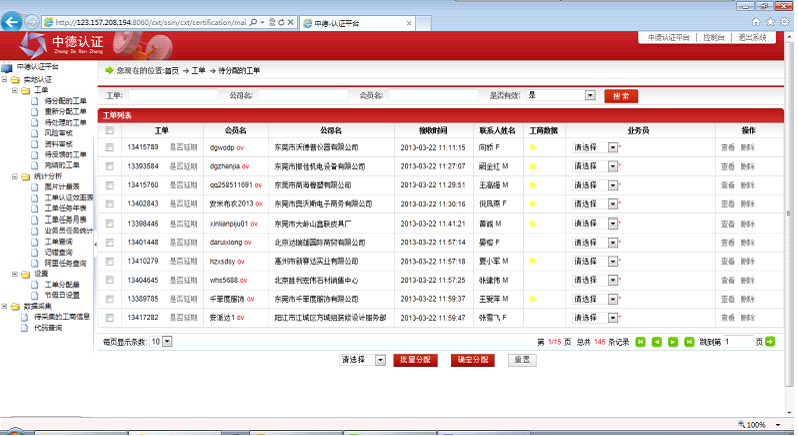Viewport: 798px width, 436px height.
Task: Open the per-page count dropdown showing 10
Action: point(167,342)
